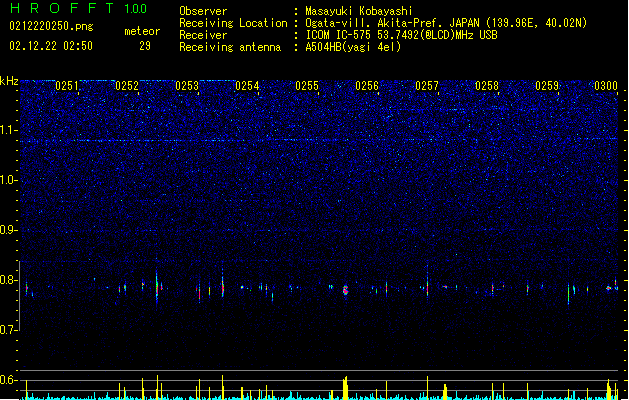Viewport: 629px width, 400px height.
Task: Select the file name 0212220250.png
Action: (51, 26)
